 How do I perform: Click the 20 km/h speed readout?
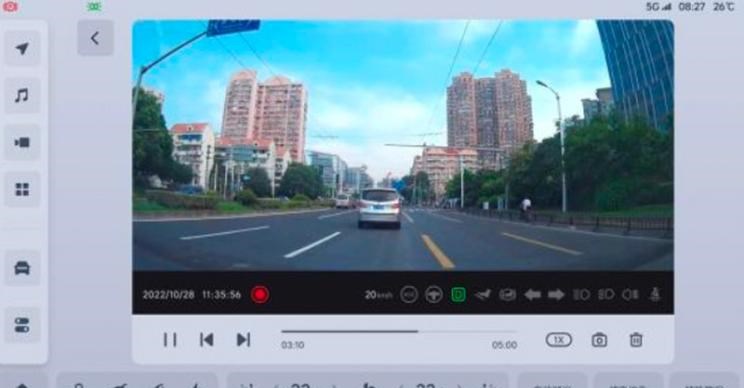tap(378, 295)
